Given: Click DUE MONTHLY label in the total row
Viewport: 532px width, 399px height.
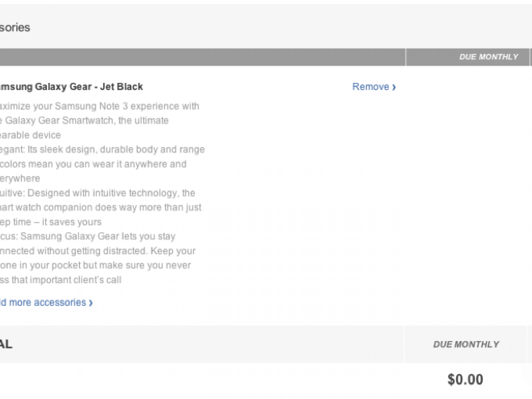Looking at the screenshot, I should [466, 344].
